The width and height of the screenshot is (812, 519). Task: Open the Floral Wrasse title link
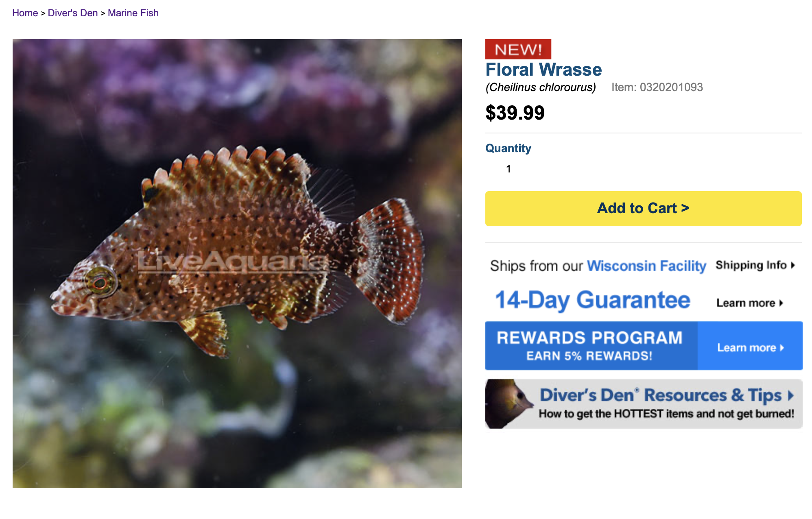click(x=544, y=70)
